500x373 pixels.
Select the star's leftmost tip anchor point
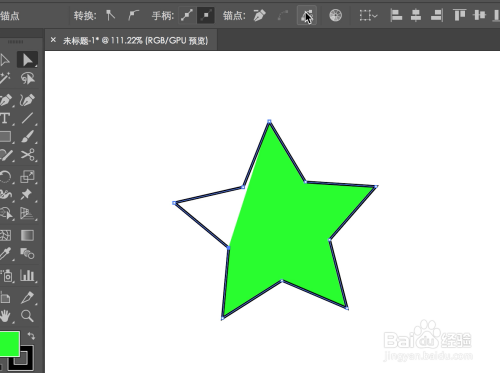174,203
